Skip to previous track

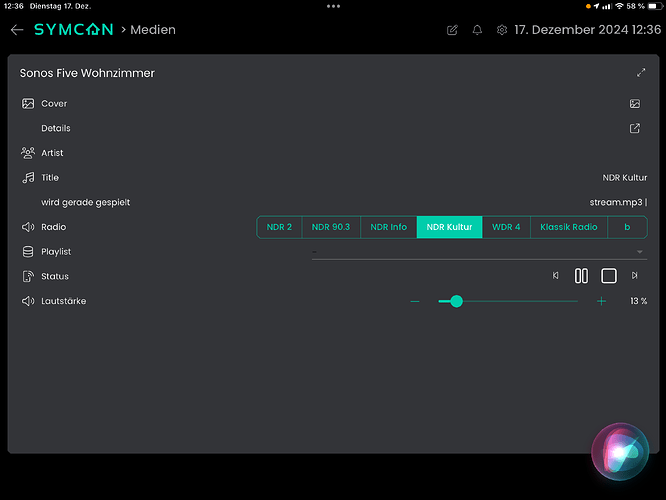(x=556, y=276)
